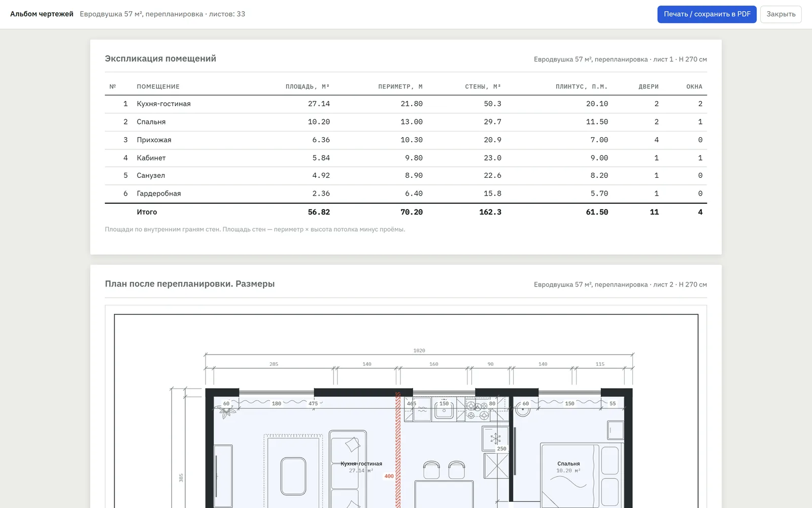Viewport: 812px width, 508px height.
Task: Click the Альбом чертежей header title
Action: point(42,14)
